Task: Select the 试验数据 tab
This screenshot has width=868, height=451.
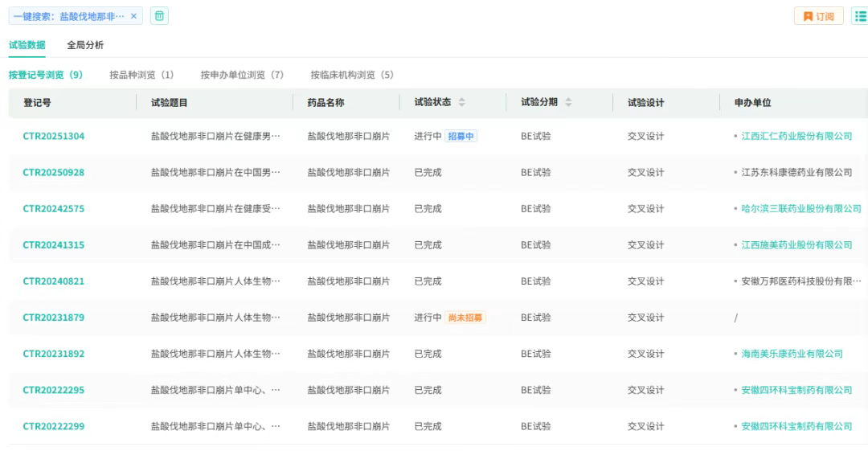Action: point(27,45)
